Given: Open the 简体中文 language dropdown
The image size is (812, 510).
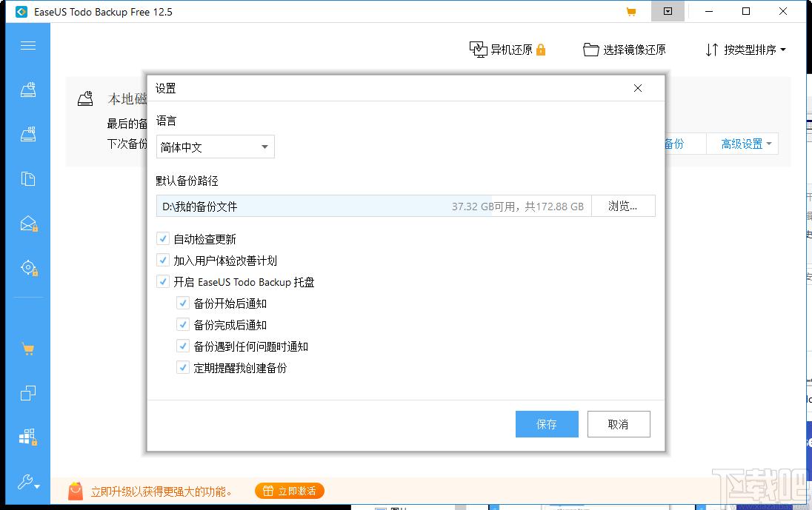Looking at the screenshot, I should [x=215, y=147].
